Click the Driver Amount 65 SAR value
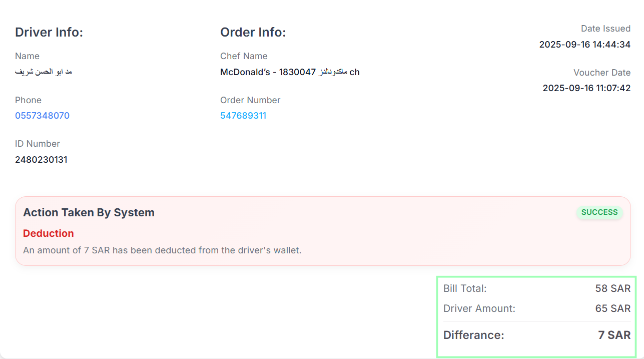644x359 pixels. [612, 308]
